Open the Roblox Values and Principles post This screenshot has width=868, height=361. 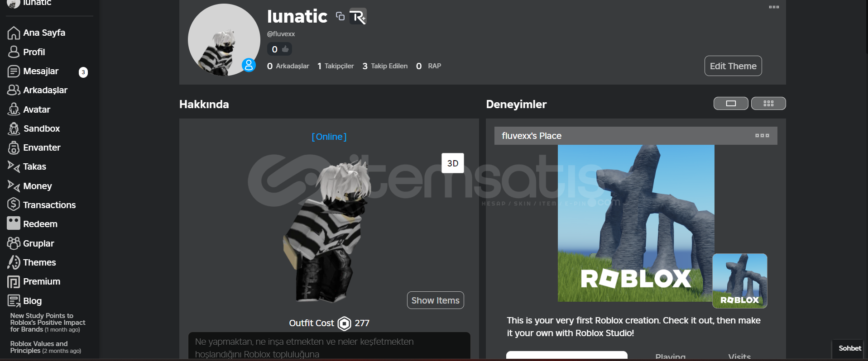[x=45, y=347]
